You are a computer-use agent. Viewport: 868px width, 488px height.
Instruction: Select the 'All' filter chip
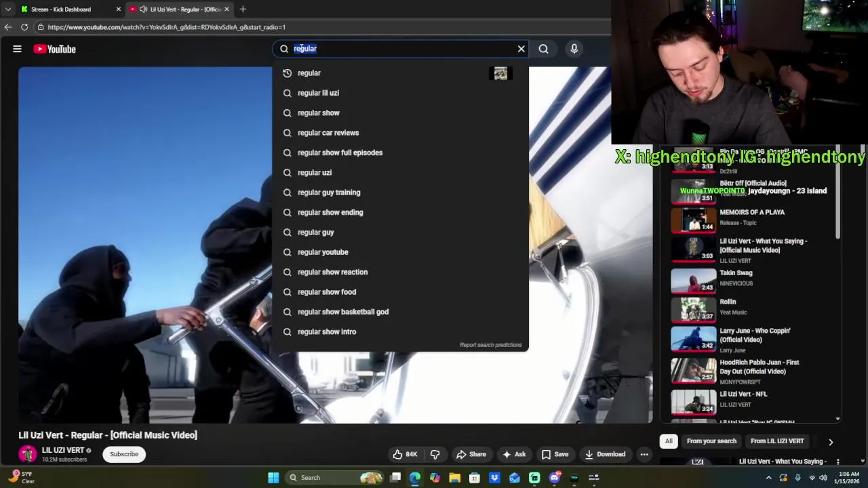[x=669, y=441]
